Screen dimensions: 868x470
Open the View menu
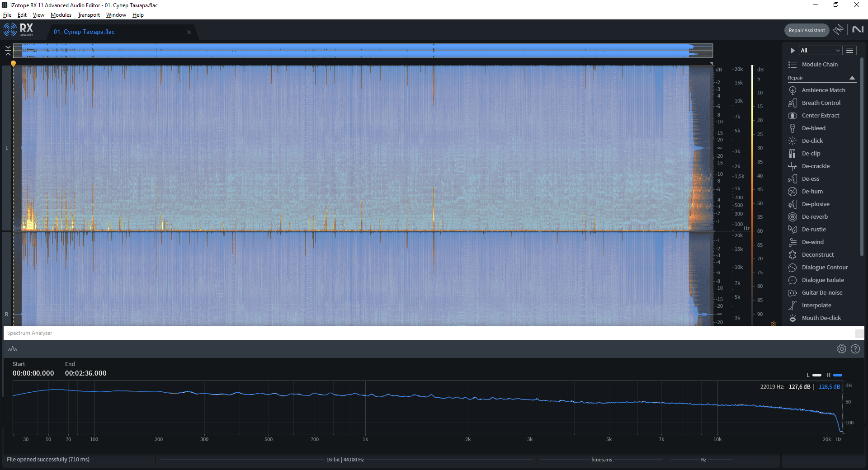(x=38, y=15)
